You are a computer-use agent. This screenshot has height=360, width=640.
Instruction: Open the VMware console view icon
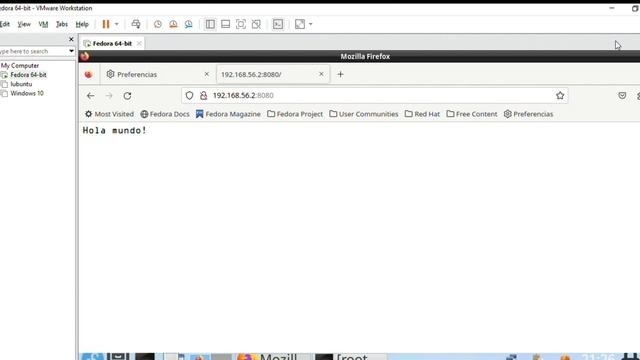click(278, 24)
